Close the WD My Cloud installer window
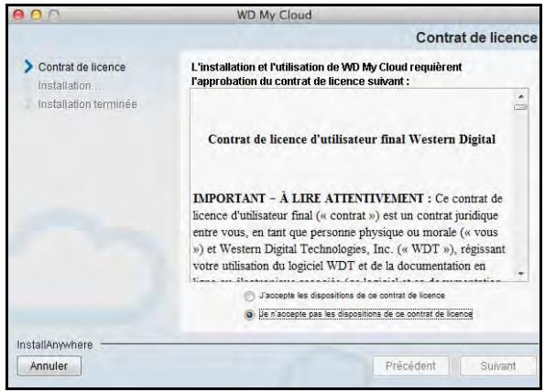The width and height of the screenshot is (545, 392). click(x=18, y=15)
